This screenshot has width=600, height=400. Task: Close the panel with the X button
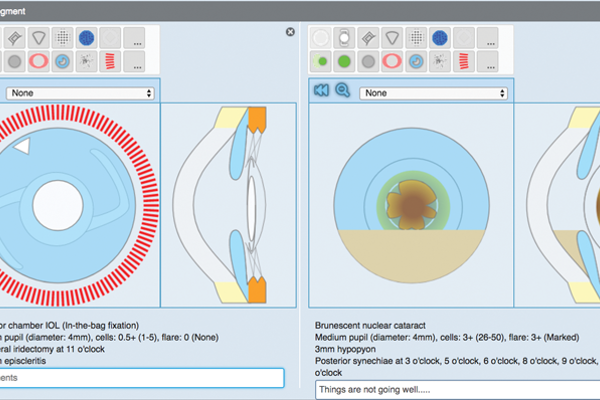point(290,32)
